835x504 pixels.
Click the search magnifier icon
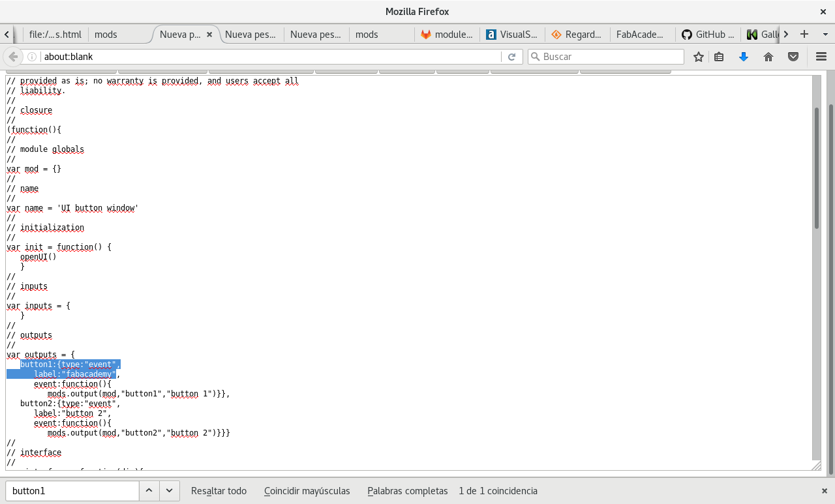pos(535,57)
